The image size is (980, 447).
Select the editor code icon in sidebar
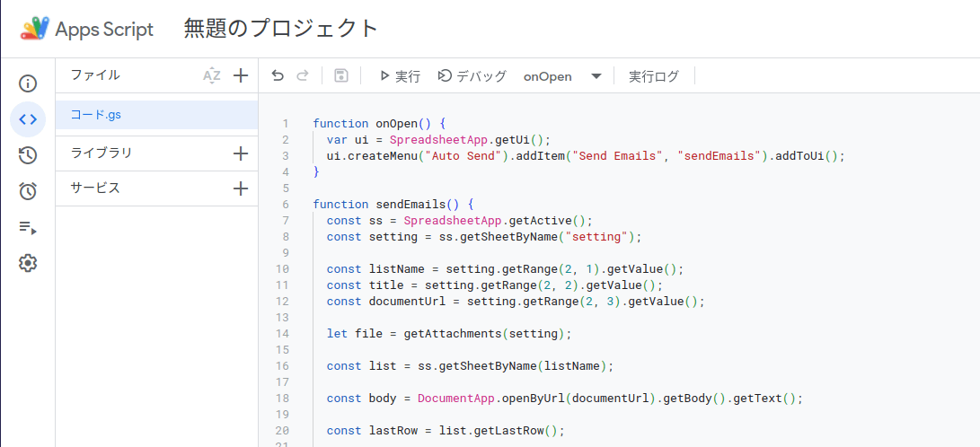[28, 119]
